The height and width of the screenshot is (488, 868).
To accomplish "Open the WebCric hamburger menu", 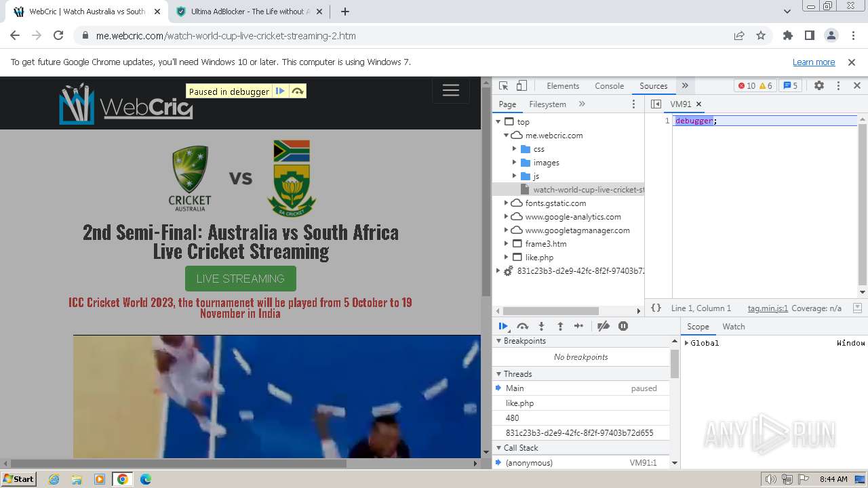I will pos(451,91).
